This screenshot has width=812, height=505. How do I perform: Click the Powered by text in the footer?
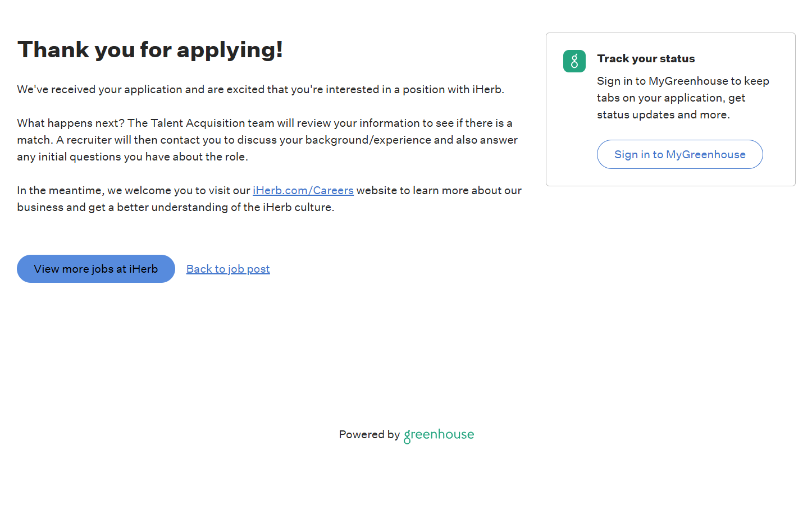pos(369,435)
